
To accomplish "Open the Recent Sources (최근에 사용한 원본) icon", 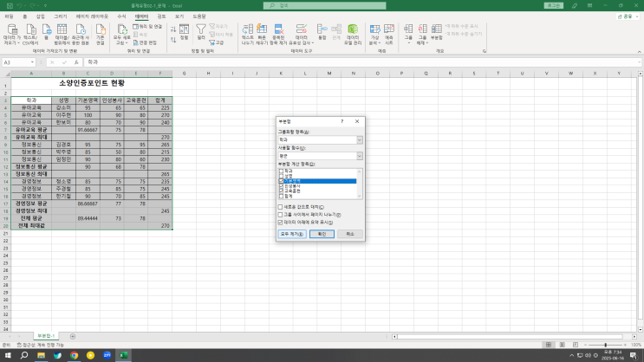I will click(81, 35).
